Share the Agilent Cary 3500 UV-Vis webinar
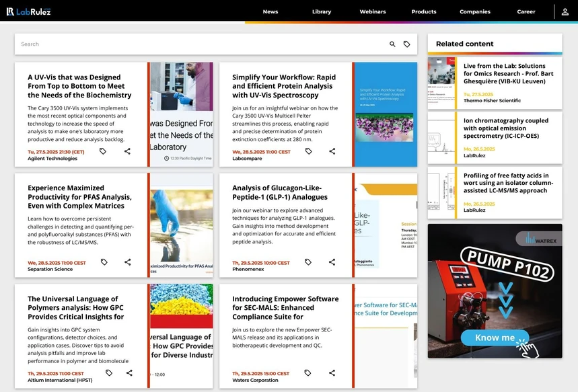Viewport: 578px width, 392px height. click(127, 151)
